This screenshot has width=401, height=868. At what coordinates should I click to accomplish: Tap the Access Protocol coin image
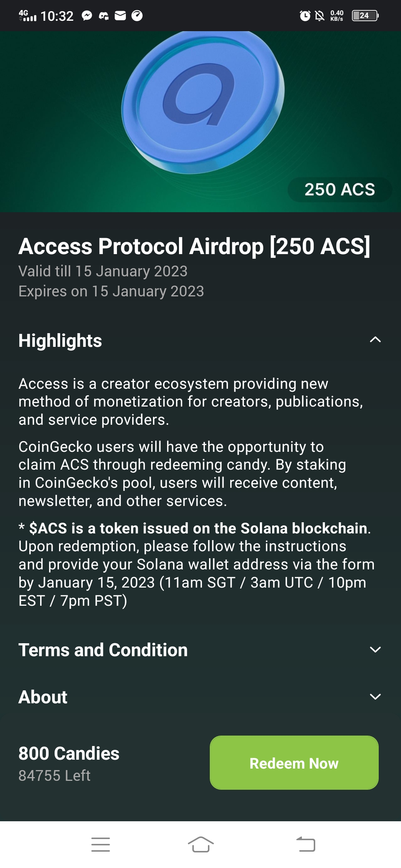tap(203, 102)
